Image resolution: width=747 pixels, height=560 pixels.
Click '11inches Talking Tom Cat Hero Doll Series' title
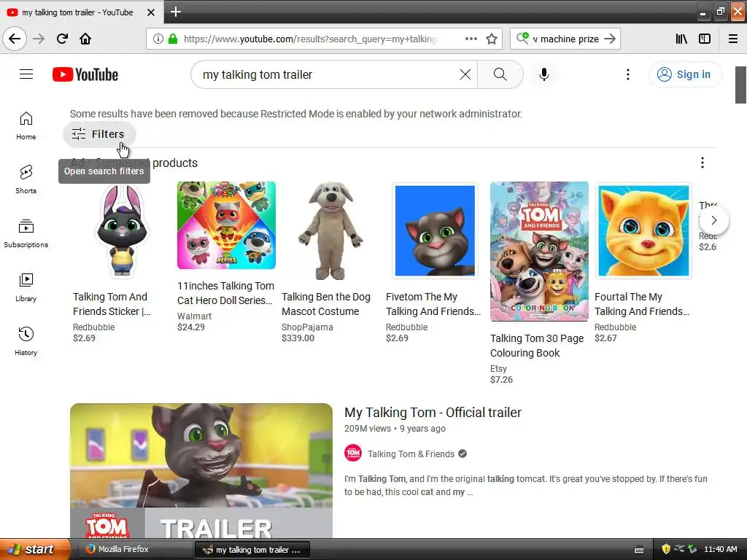[226, 293]
